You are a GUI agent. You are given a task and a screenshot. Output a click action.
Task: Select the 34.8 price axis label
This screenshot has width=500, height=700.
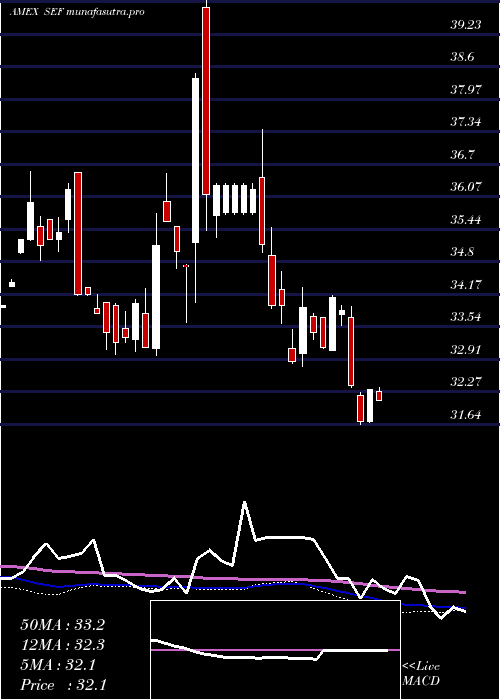coord(464,252)
